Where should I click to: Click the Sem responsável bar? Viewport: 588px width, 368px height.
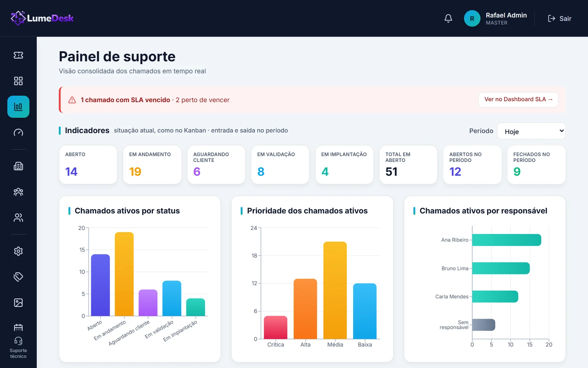click(x=484, y=325)
